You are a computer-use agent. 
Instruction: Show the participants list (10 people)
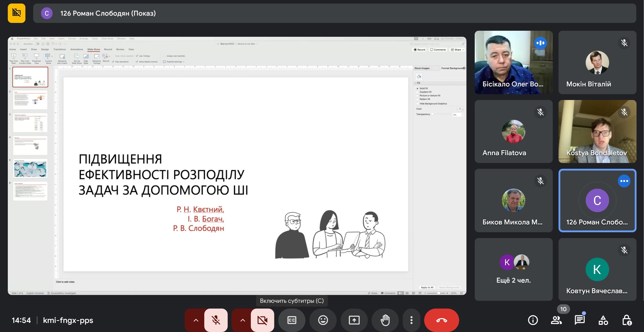556,320
